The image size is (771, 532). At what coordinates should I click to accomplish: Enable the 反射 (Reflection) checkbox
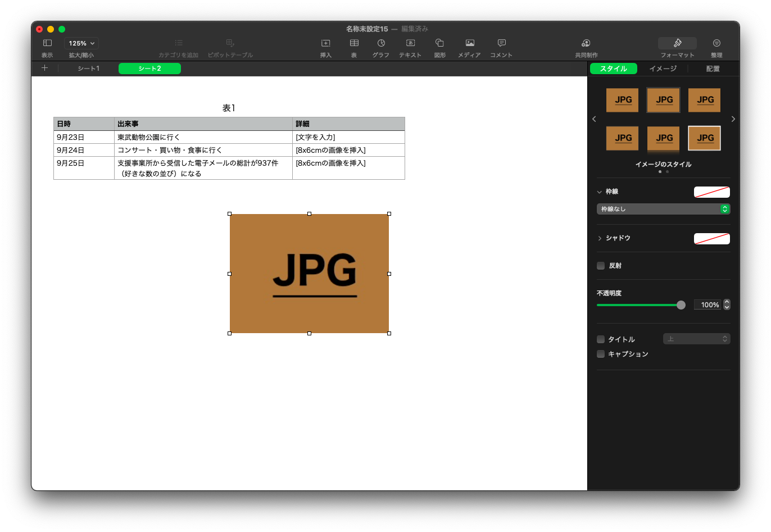click(601, 266)
